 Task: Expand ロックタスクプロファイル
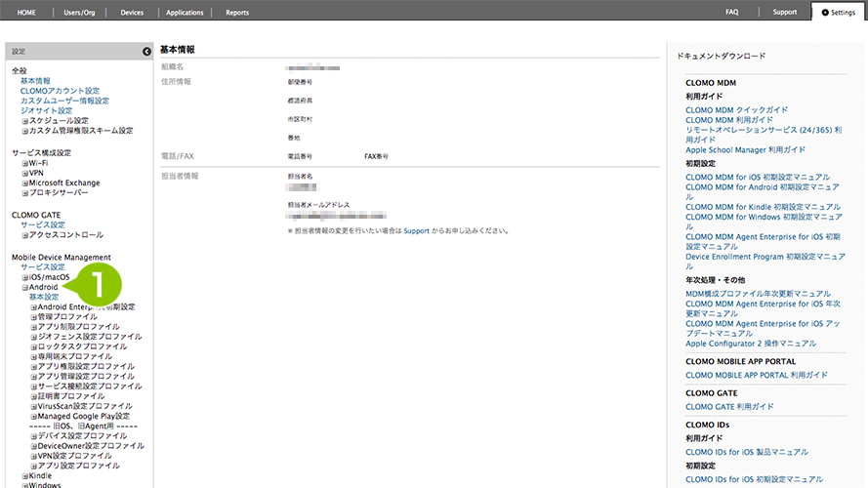[x=34, y=346]
